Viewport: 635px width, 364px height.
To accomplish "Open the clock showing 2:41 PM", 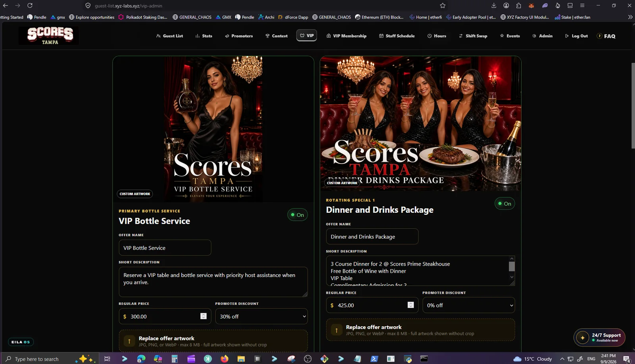I will pos(608,359).
